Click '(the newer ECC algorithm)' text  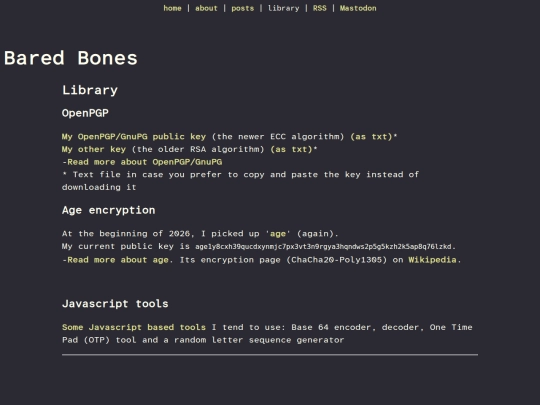click(278, 137)
